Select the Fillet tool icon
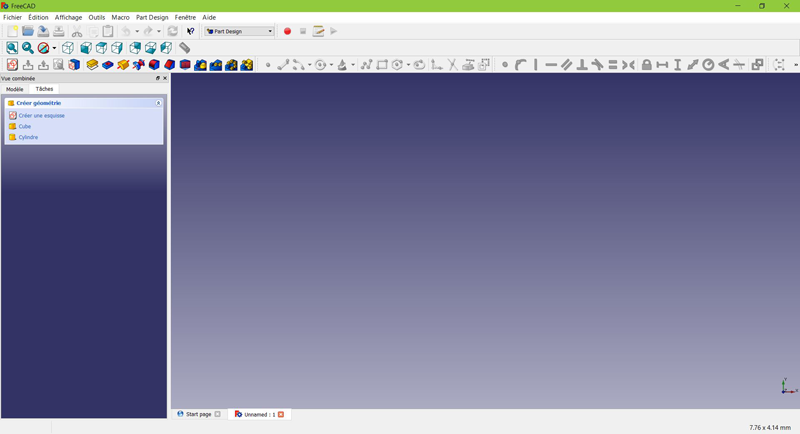This screenshot has width=800, height=434. point(154,65)
